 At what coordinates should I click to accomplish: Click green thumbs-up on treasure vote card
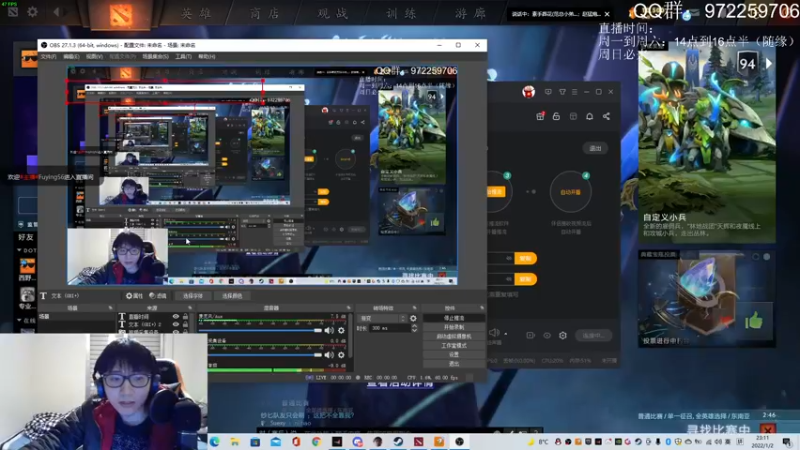tap(754, 320)
